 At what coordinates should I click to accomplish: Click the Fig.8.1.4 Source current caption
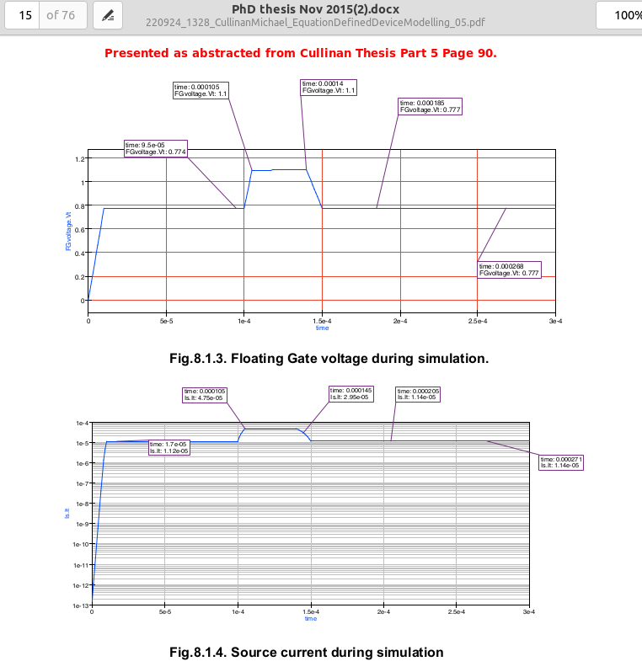click(306, 652)
